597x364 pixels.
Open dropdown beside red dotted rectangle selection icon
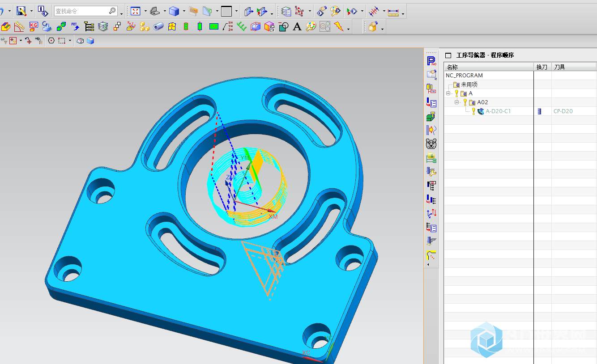point(70,41)
